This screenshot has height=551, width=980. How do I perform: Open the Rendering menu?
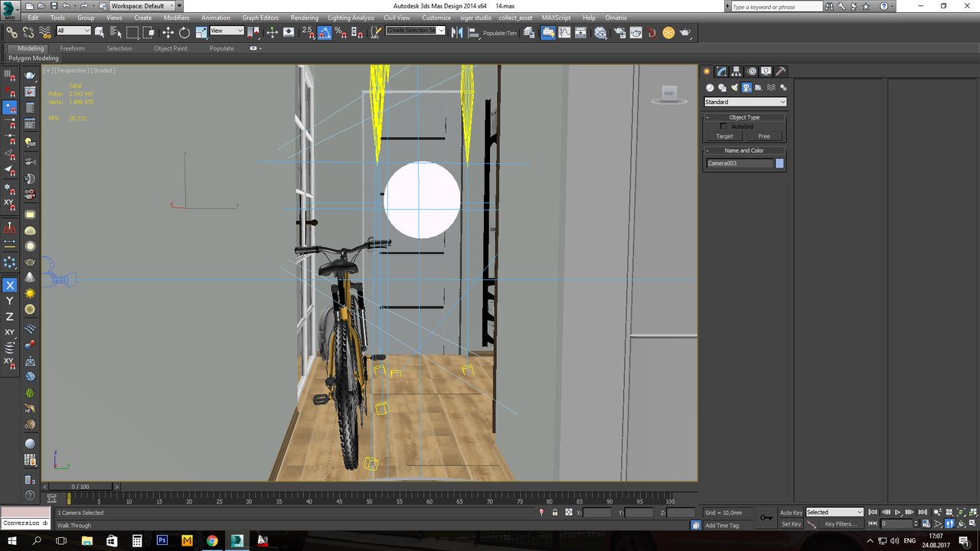[x=304, y=18]
